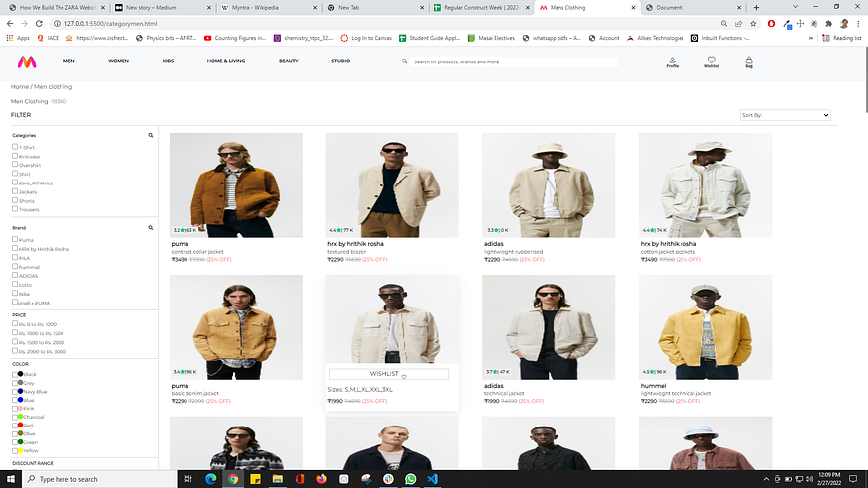
Task: Tick the T-Shirt category checkbox
Action: [x=15, y=147]
